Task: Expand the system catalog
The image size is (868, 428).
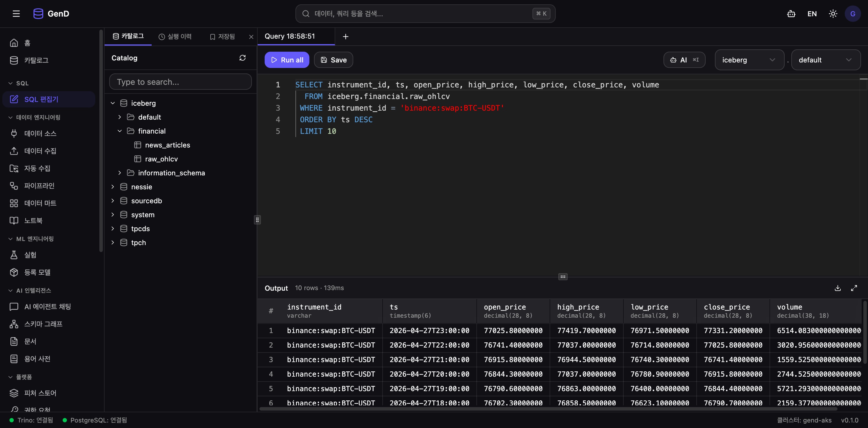Action: (113, 215)
